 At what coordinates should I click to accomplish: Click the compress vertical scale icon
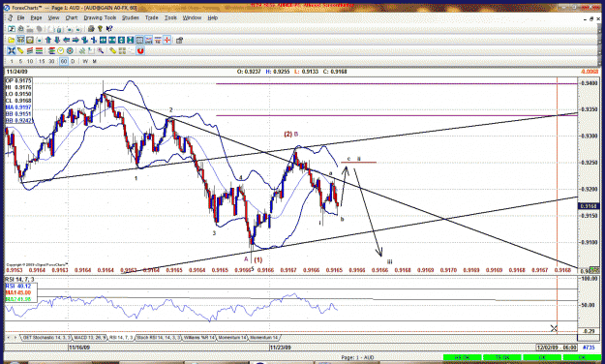coord(131,40)
